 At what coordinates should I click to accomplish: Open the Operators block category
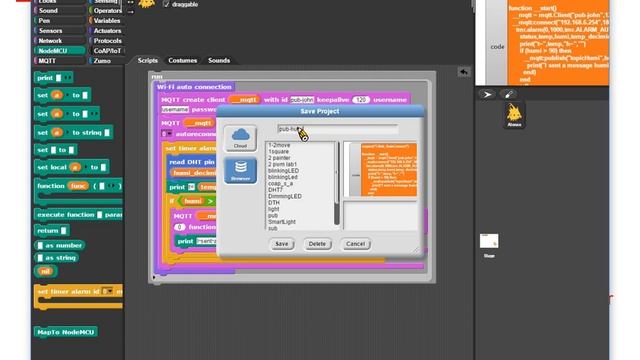[106, 11]
